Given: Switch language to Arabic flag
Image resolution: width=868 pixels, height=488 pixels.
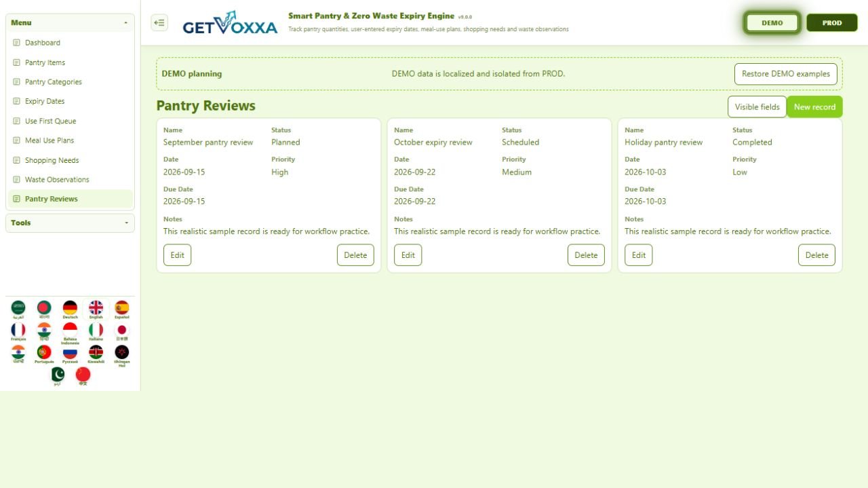Looking at the screenshot, I should (x=18, y=307).
